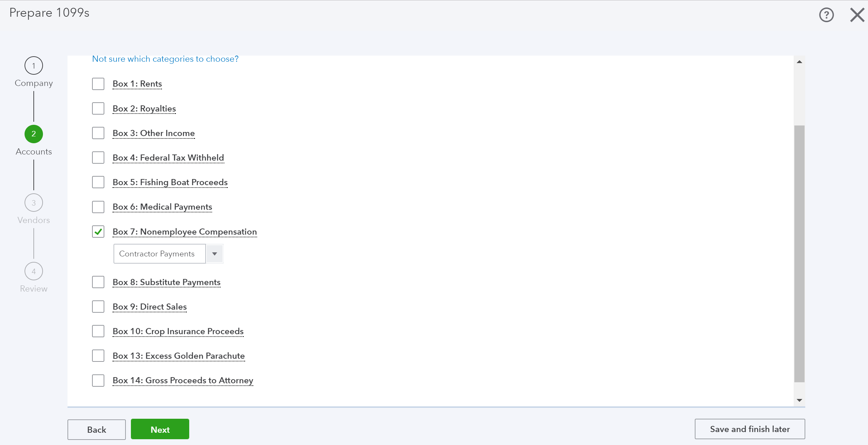Enable Box 6: Medical Payments checkbox

[98, 207]
